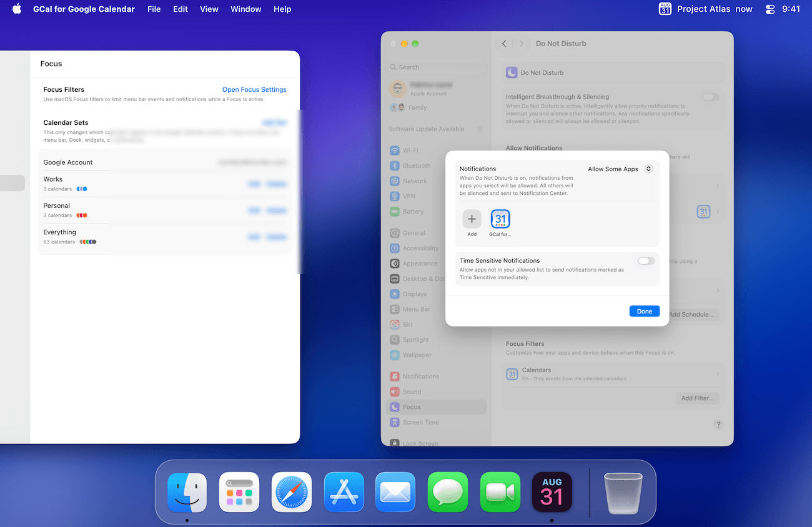Open Battery settings in sidebar
The image size is (812, 527).
point(436,212)
